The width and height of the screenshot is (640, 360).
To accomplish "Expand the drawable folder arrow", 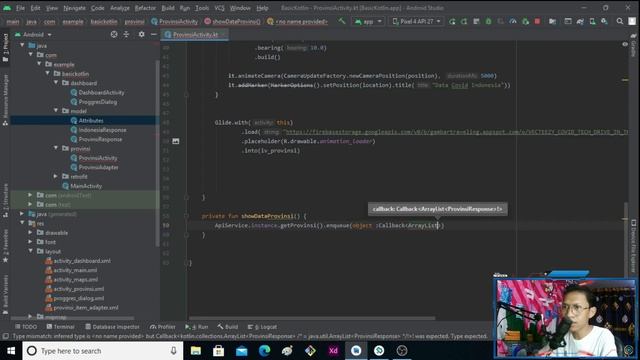I will (30, 232).
